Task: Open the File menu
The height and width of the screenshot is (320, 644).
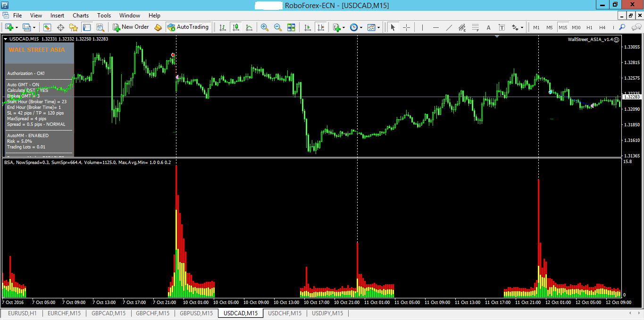Action: click(17, 16)
